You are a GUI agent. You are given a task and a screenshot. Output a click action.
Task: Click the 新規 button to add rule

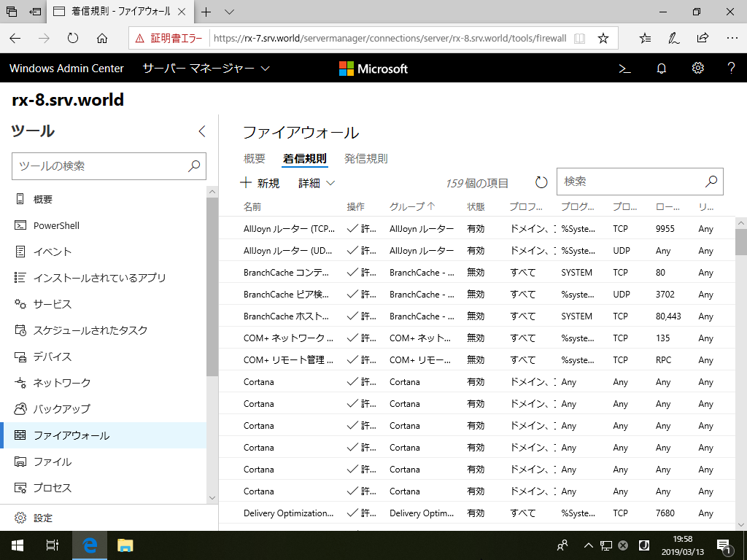[260, 183]
